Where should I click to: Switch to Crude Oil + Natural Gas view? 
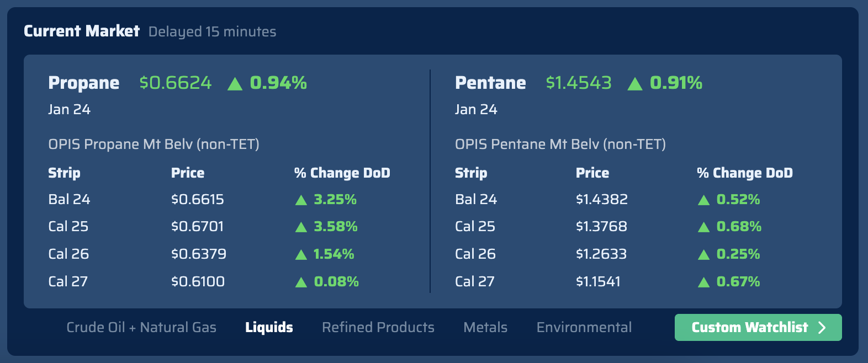pyautogui.click(x=141, y=327)
